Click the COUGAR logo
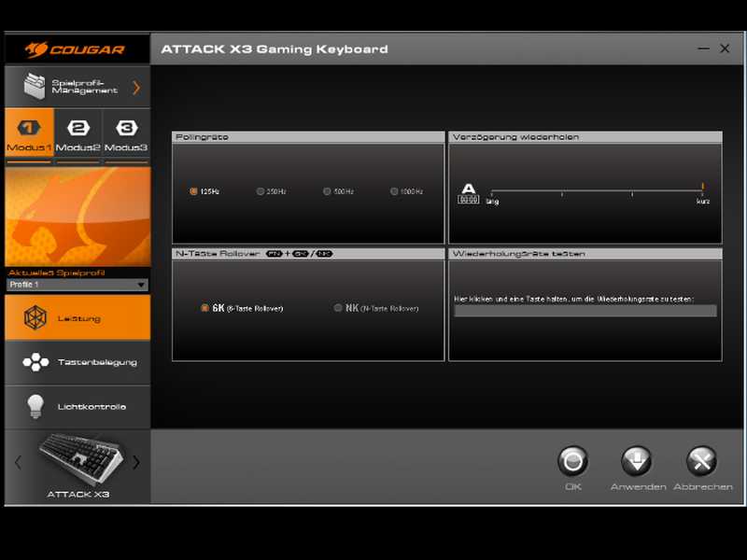This screenshot has width=747, height=560. 75,49
